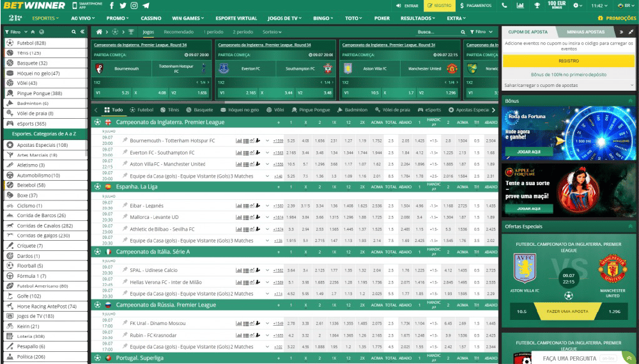639x364 pixels.
Task: Click FAZER UMA APOSTA button
Action: click(x=567, y=312)
